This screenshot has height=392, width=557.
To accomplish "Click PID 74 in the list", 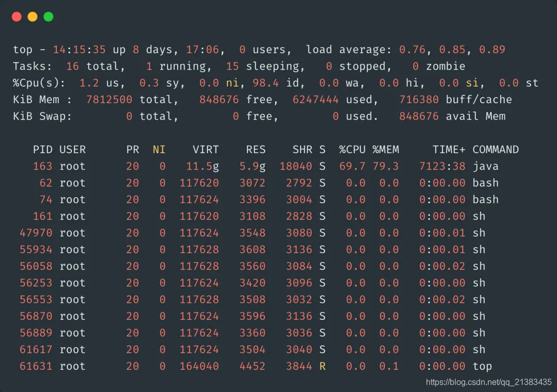I will pyautogui.click(x=46, y=200).
